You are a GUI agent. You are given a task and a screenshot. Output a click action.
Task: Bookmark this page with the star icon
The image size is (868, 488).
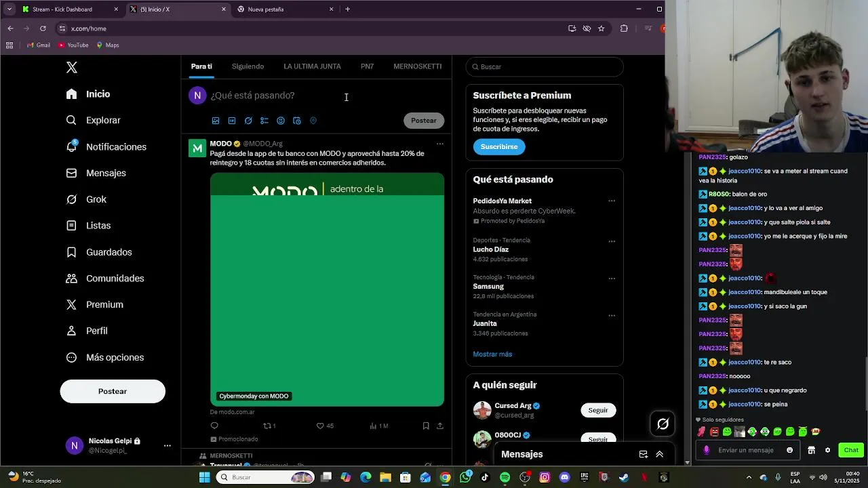[601, 28]
